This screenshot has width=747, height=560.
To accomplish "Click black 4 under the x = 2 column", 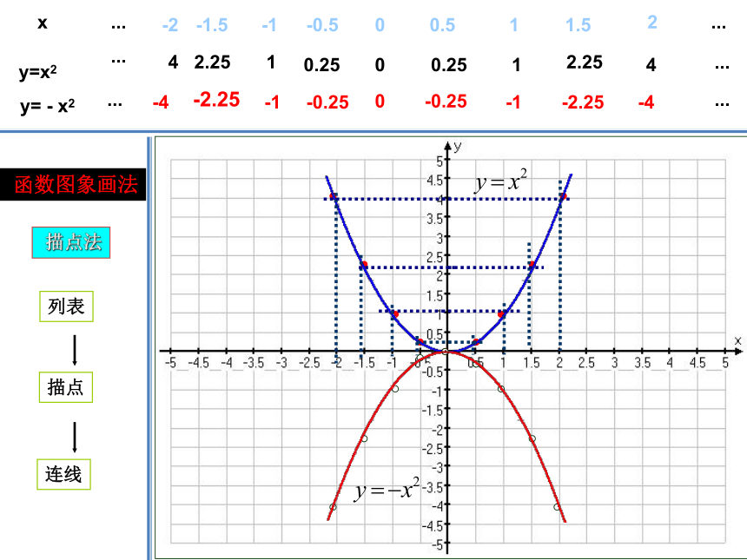I will coord(651,64).
